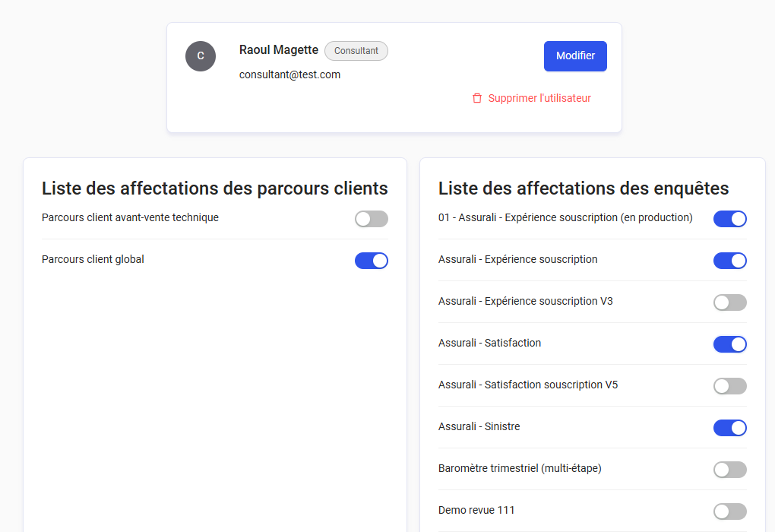Click the Liste des affectations des parcours clients heading

pos(215,188)
